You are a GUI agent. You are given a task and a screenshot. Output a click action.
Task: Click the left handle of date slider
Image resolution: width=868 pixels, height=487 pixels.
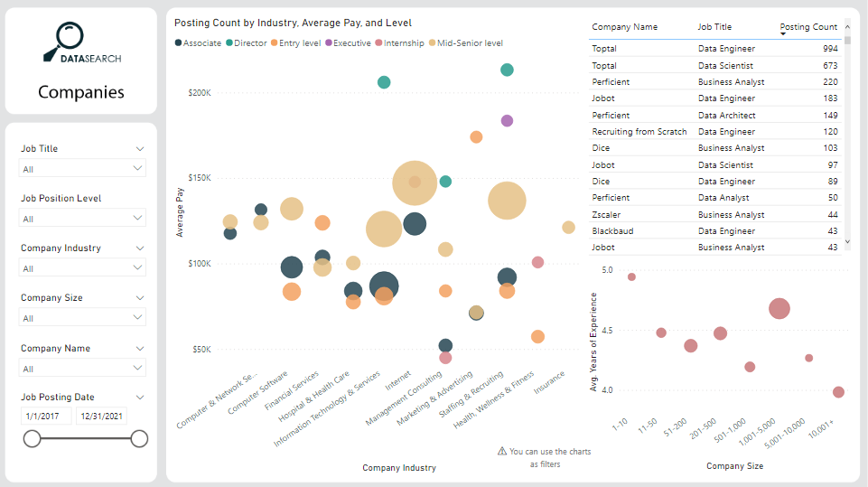coord(33,438)
